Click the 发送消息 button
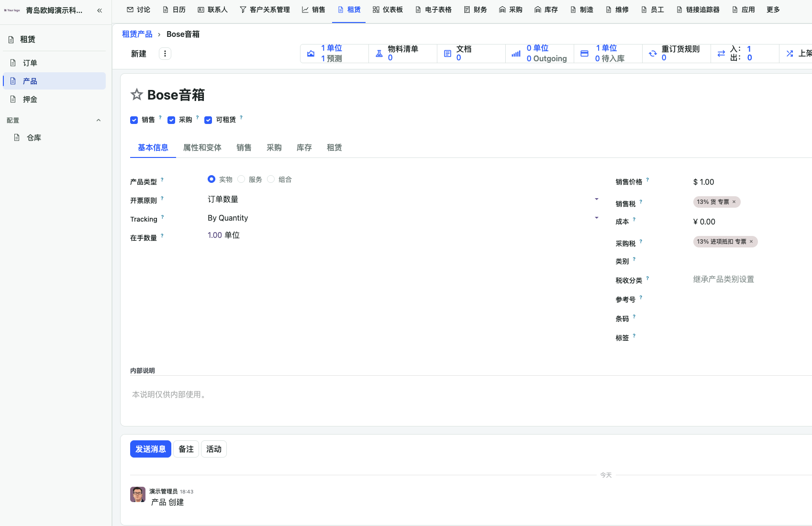The image size is (812, 526). (x=151, y=449)
